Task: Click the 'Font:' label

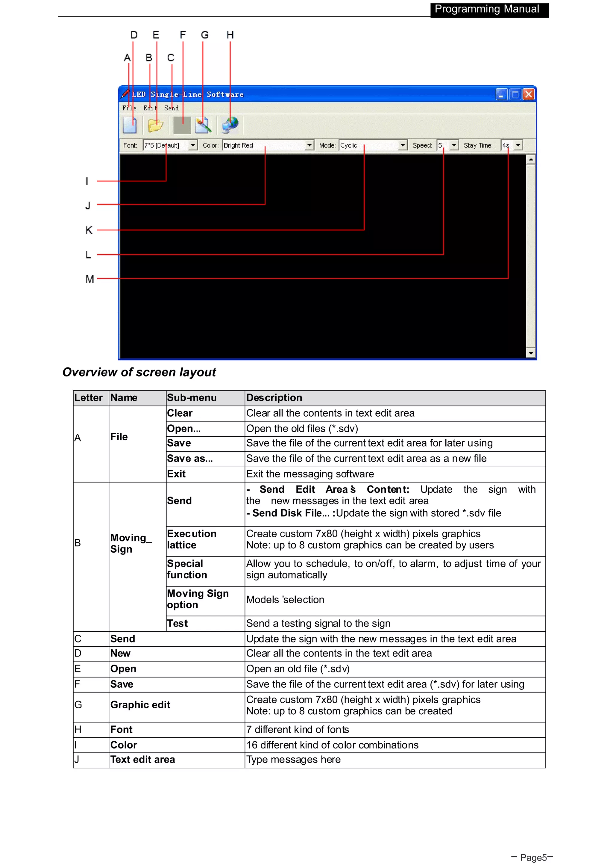Action: [x=130, y=145]
